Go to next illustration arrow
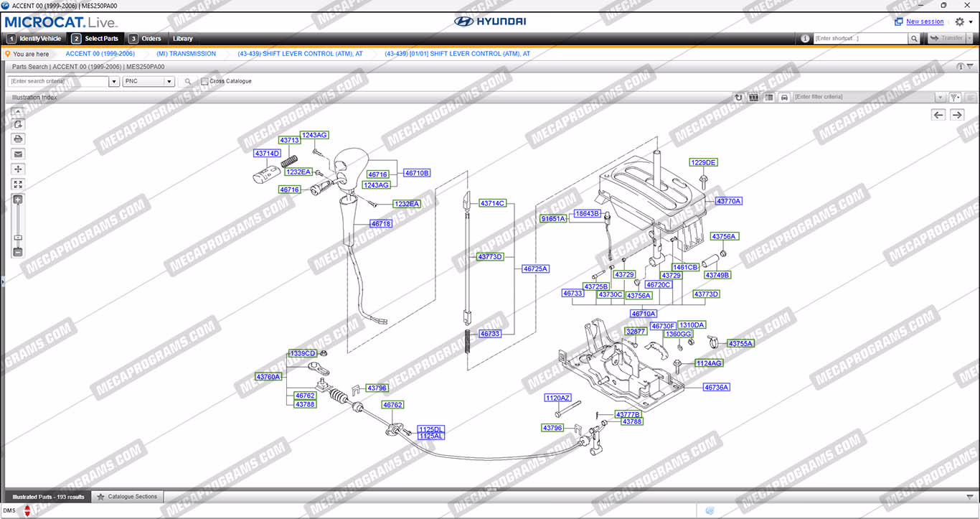The image size is (980, 519). pyautogui.click(x=957, y=115)
